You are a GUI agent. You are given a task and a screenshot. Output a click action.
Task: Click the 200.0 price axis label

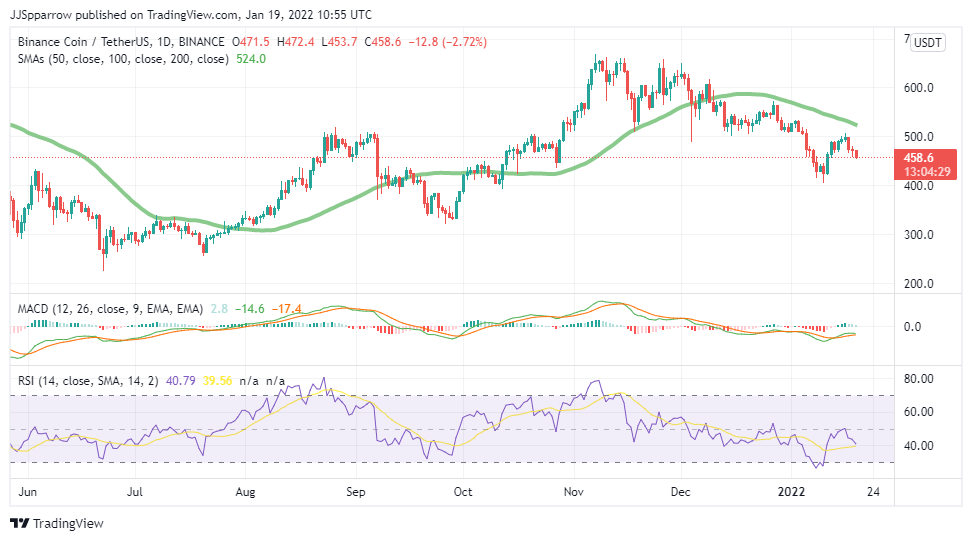point(919,284)
